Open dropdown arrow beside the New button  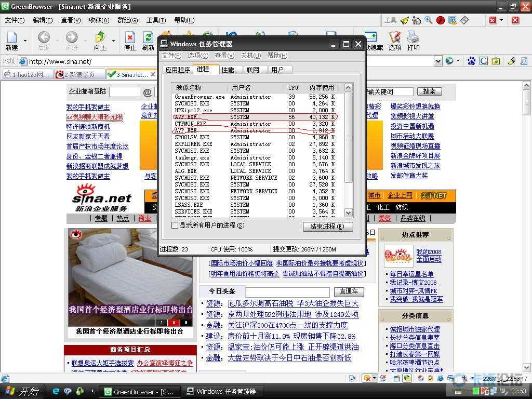pyautogui.click(x=25, y=41)
